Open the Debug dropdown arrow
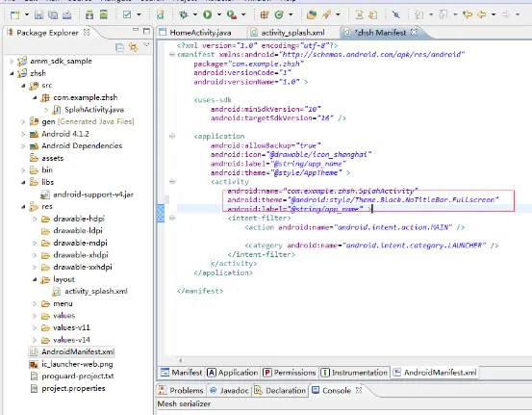Viewport: 532px width, 415px height. 195,14
